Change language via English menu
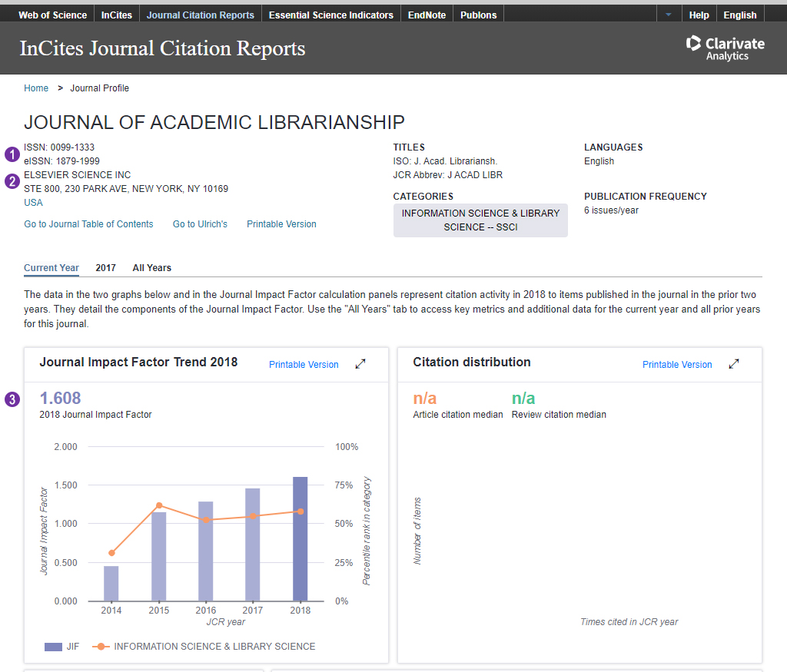Screen dimensions: 787x672 740,15
